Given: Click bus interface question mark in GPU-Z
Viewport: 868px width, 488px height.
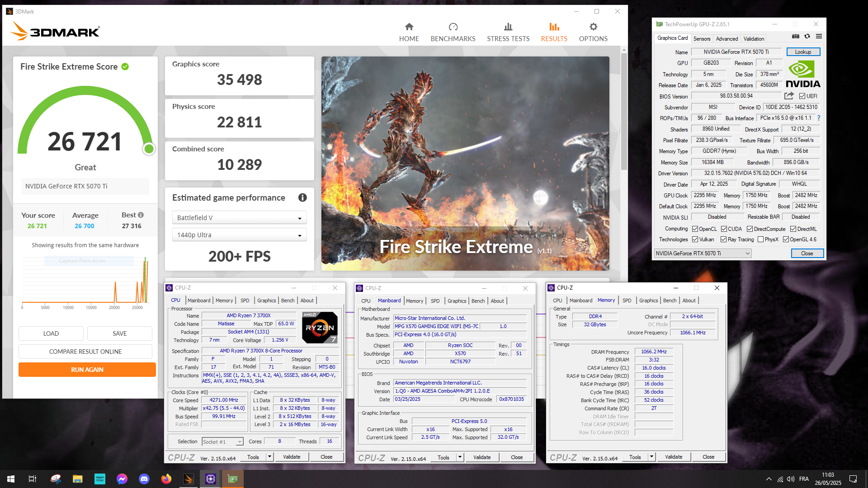Looking at the screenshot, I should (818, 118).
